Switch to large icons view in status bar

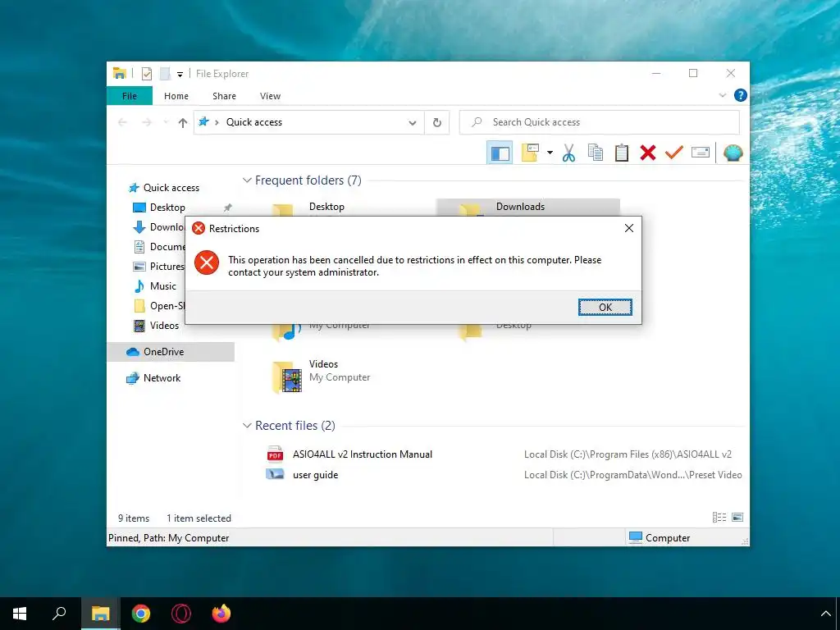pos(737,518)
